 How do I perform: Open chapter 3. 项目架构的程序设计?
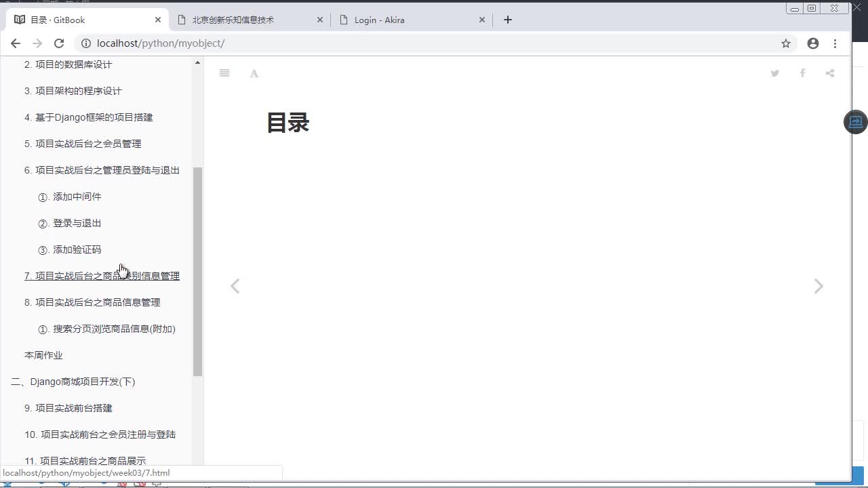pos(73,91)
